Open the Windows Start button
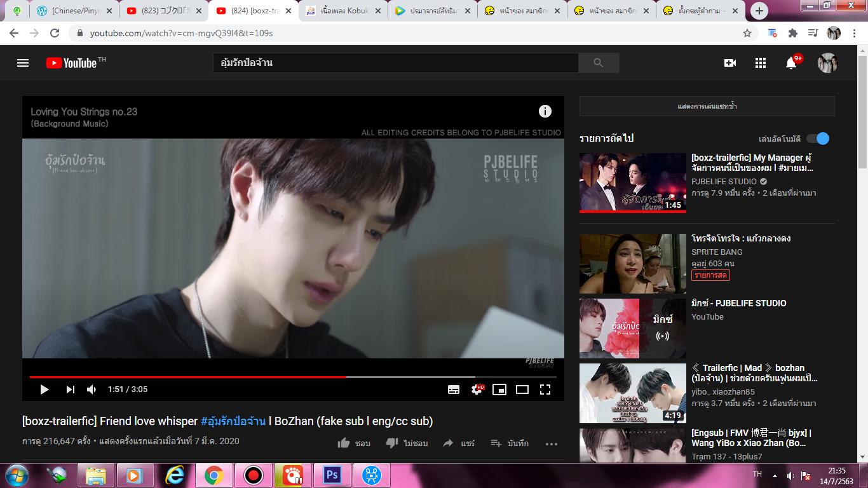 [16, 475]
